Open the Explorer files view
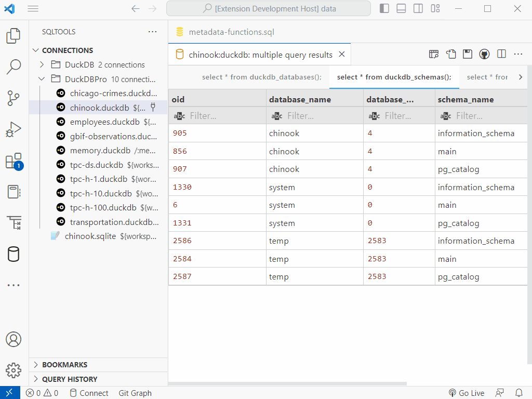Image resolution: width=532 pixels, height=399 pixels. click(x=14, y=36)
